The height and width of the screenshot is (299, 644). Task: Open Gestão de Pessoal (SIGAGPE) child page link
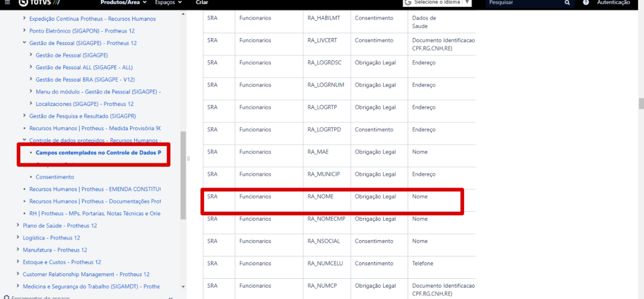tap(72, 55)
